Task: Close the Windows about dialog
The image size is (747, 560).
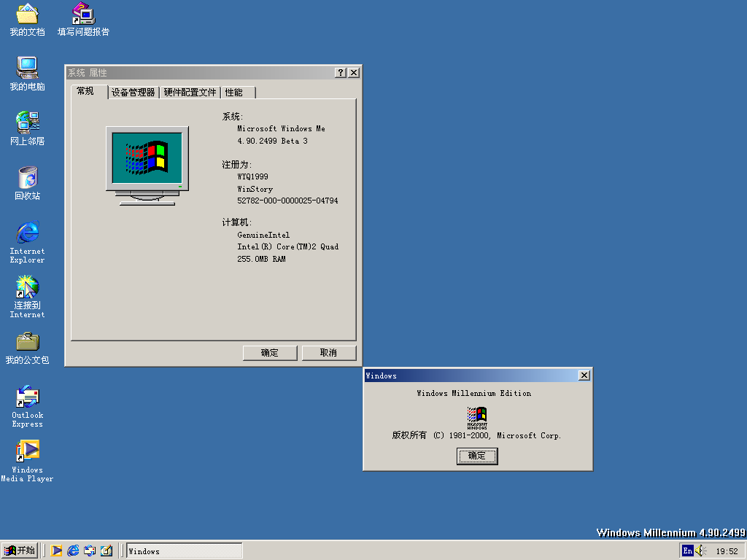Action: click(584, 376)
